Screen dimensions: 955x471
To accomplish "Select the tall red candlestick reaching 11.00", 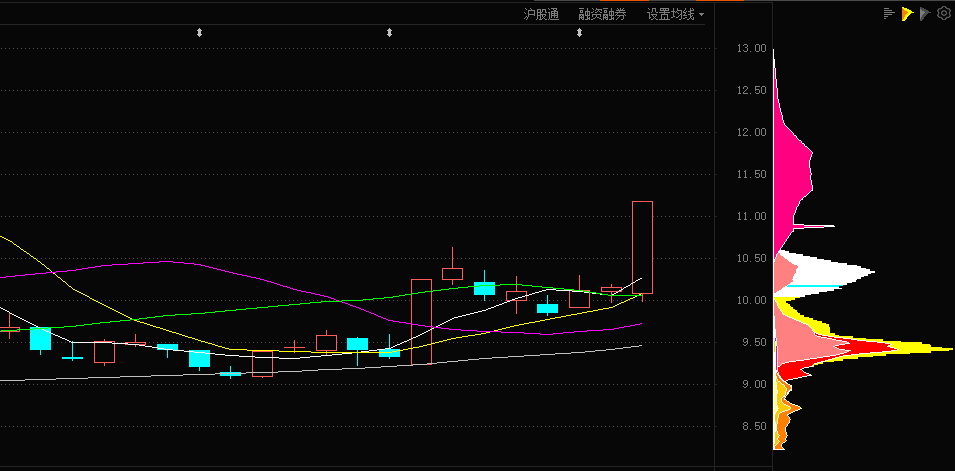I will pos(642,247).
